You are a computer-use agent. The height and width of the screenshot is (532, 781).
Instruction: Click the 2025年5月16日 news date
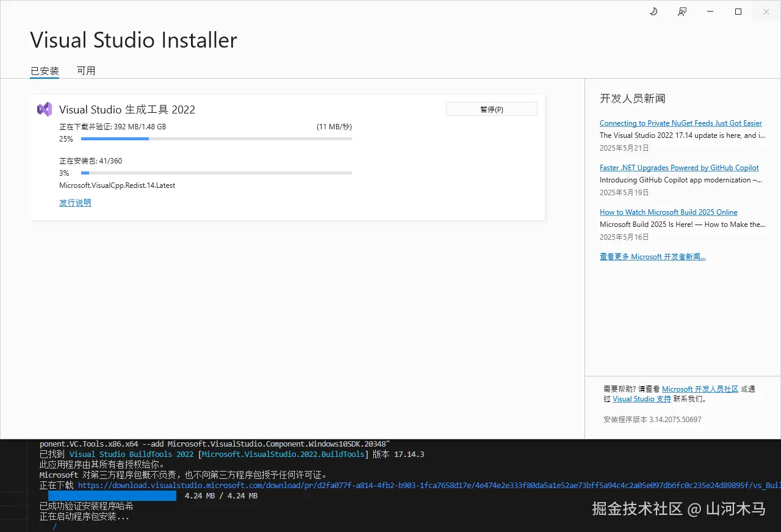click(x=624, y=237)
